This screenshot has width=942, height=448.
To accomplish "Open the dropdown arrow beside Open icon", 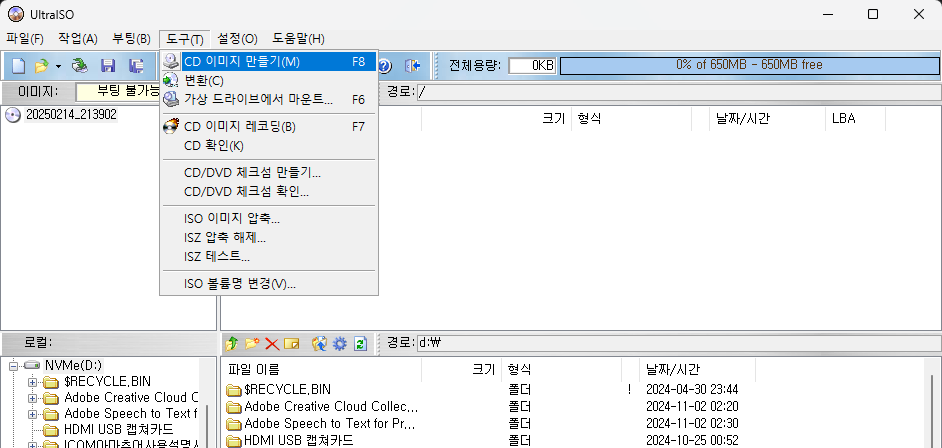I will point(58,66).
